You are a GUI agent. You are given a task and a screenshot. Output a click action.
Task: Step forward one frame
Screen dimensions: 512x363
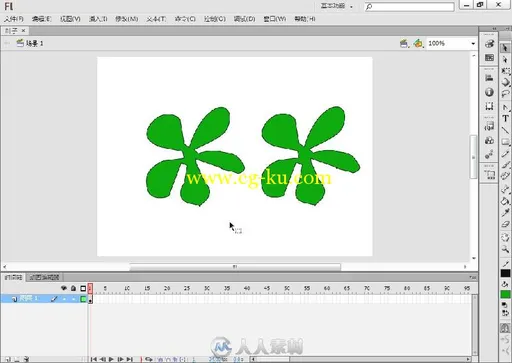coord(121,359)
